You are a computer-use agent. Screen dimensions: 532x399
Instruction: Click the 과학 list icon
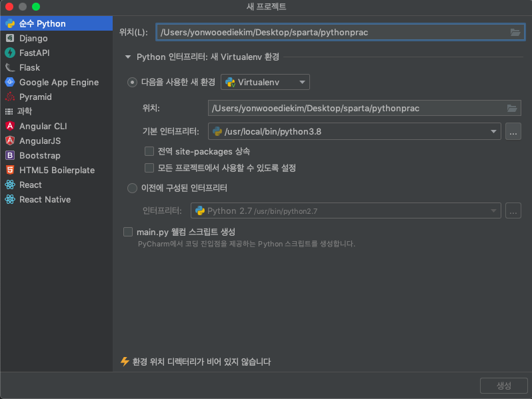pos(9,111)
